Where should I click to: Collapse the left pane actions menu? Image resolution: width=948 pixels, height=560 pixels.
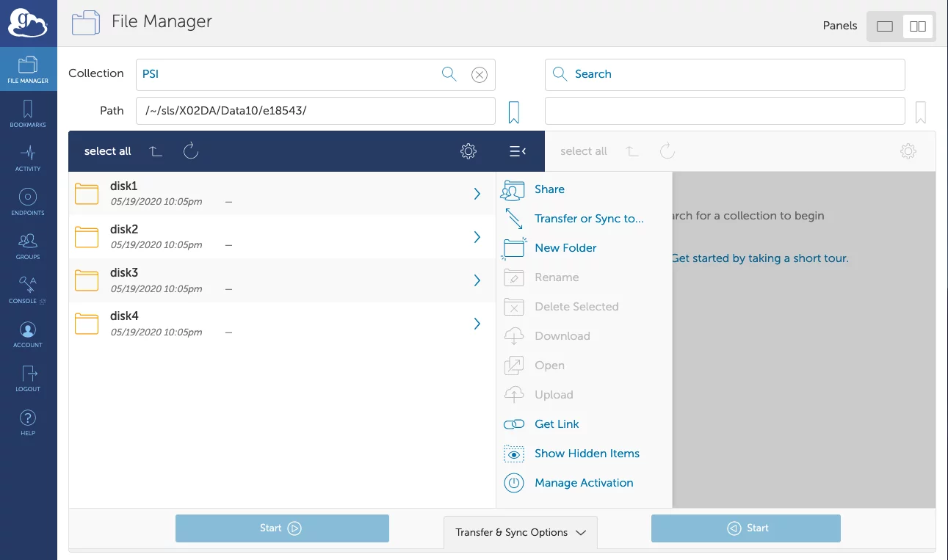(x=518, y=151)
